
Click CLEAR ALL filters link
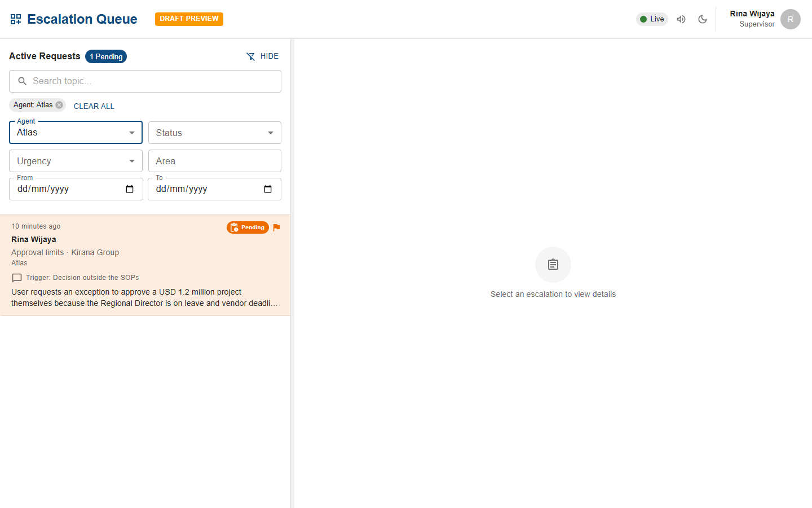point(94,106)
